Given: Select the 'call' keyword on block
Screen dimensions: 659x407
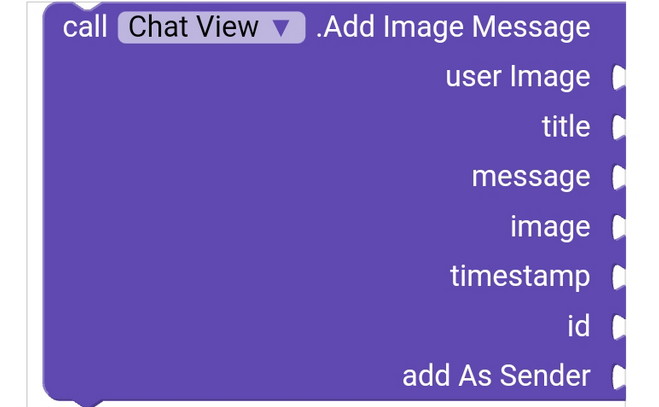Looking at the screenshot, I should (85, 27).
